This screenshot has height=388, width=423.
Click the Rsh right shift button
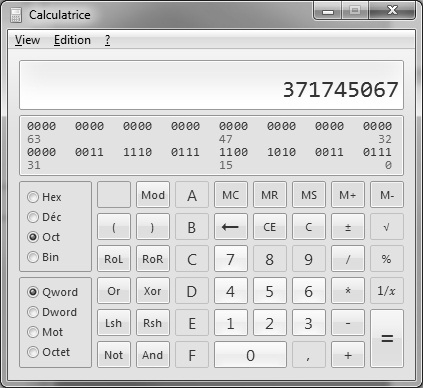[x=153, y=323]
